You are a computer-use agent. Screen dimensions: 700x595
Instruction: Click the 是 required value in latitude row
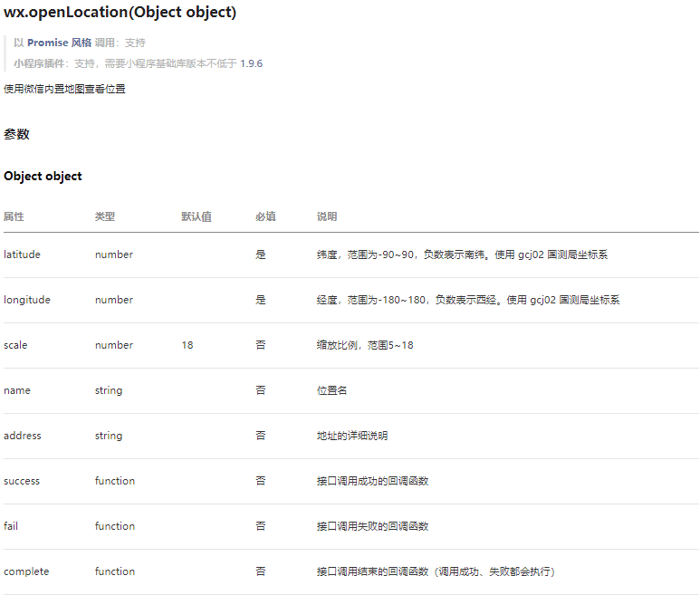(x=261, y=254)
